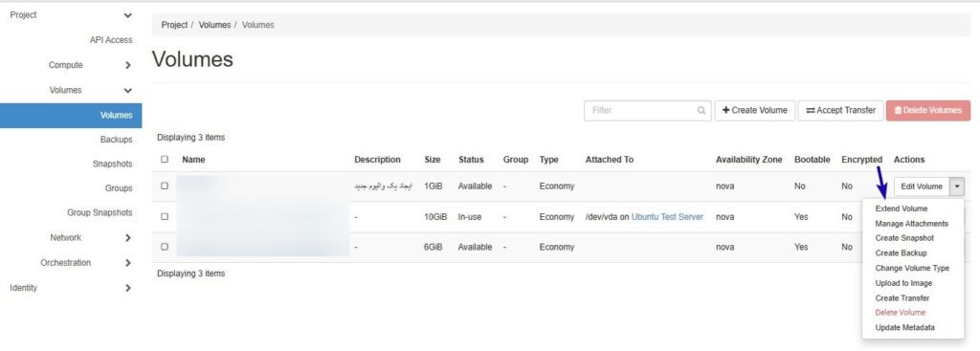Check the 10GiB volume row checkbox
Image resolution: width=980 pixels, height=351 pixels.
tap(165, 217)
